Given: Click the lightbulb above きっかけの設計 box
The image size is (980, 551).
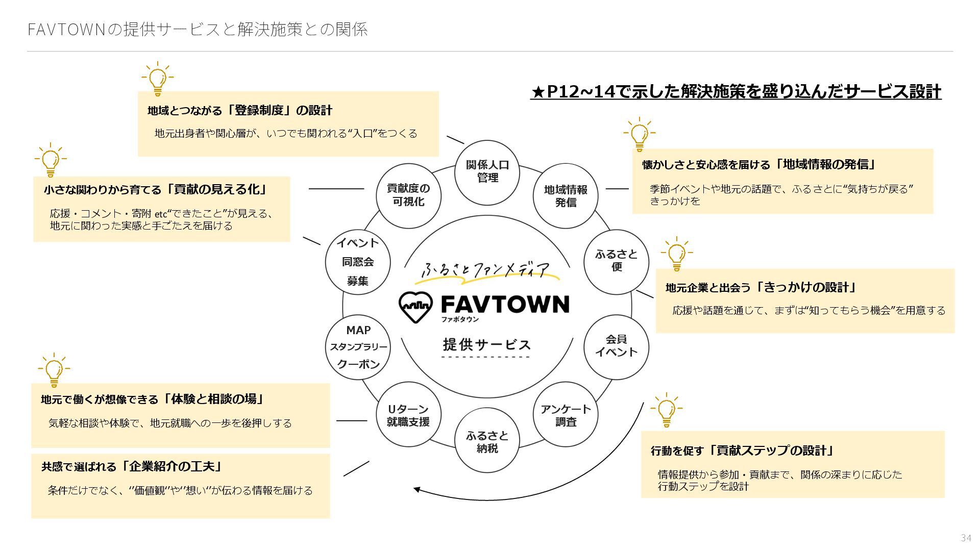Looking at the screenshot, I should coord(676,254).
